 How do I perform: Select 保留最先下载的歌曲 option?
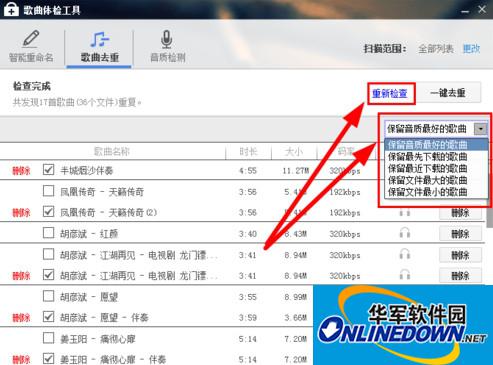pos(436,156)
